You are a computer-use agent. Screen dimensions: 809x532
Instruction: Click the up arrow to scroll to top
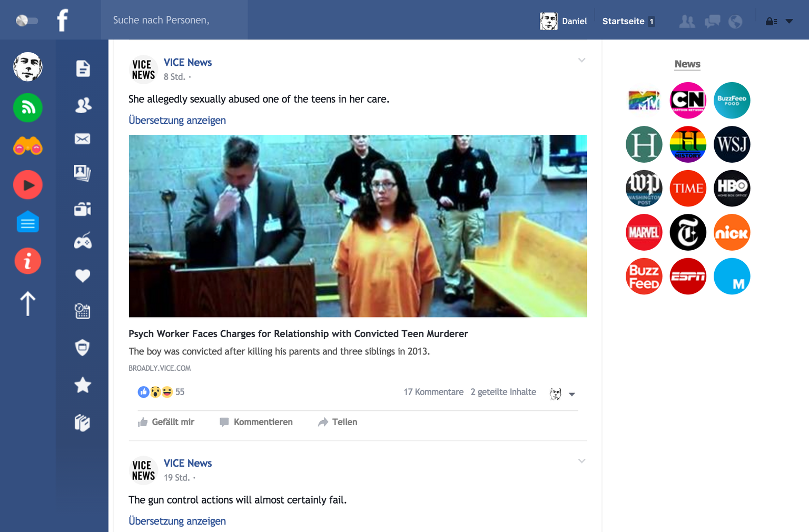(28, 304)
